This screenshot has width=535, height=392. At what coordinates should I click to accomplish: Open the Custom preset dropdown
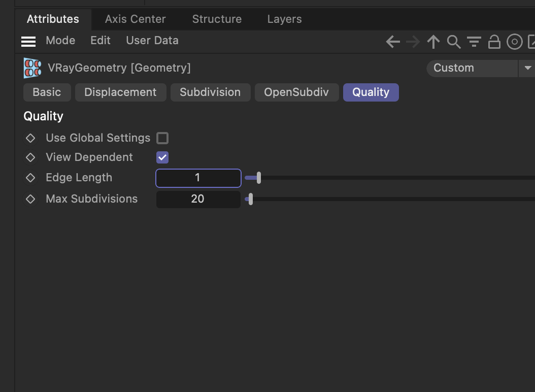tap(472, 68)
